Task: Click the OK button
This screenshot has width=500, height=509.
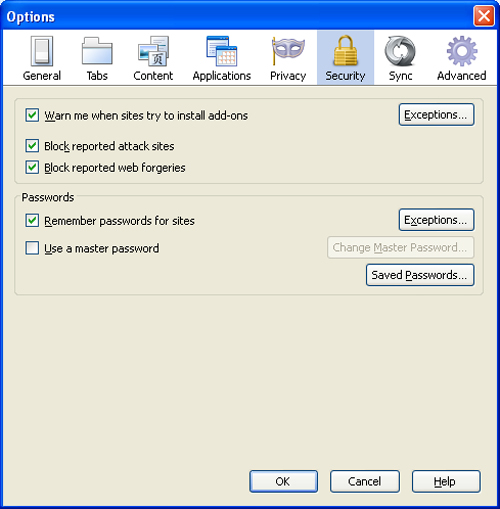Action: click(283, 481)
